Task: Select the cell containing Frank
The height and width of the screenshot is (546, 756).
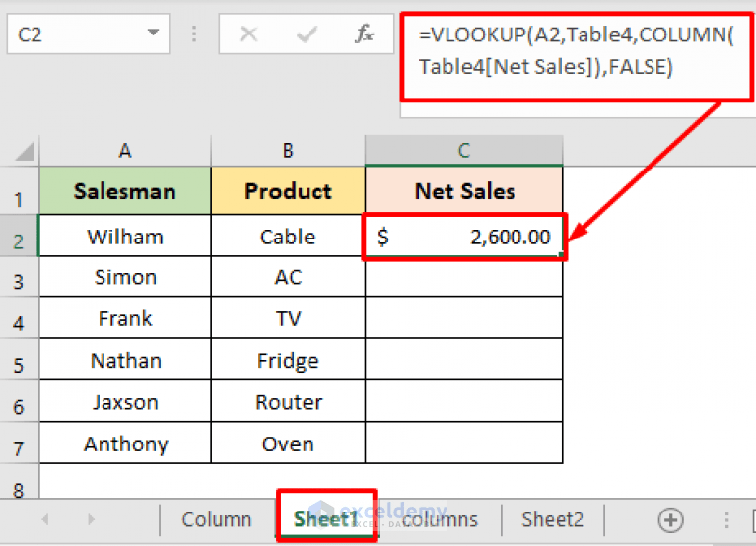Action: coord(125,318)
